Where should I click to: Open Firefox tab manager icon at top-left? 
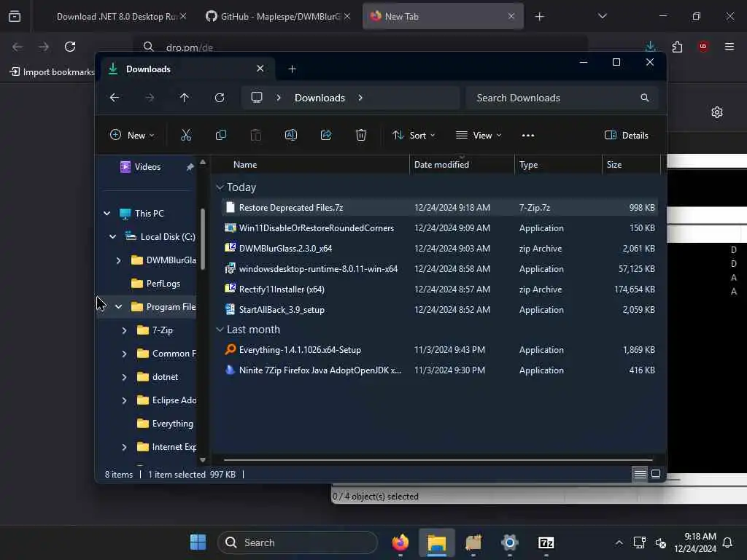[15, 17]
